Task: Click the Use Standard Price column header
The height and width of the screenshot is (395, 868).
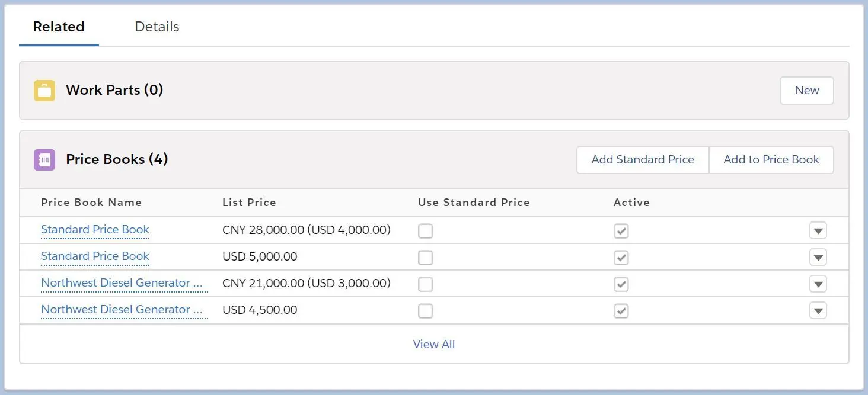Action: point(474,203)
